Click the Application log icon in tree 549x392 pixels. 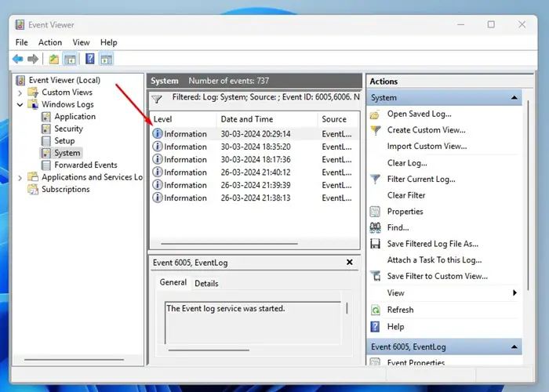click(x=45, y=117)
